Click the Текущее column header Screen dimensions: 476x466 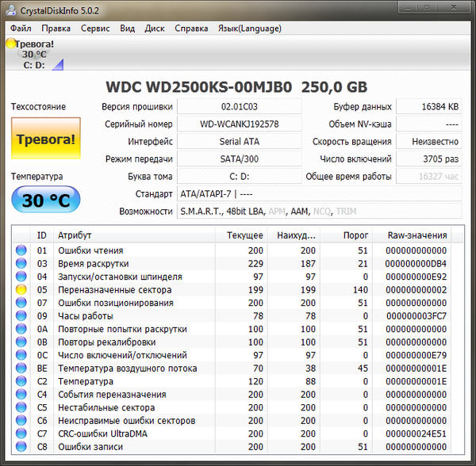(x=241, y=235)
